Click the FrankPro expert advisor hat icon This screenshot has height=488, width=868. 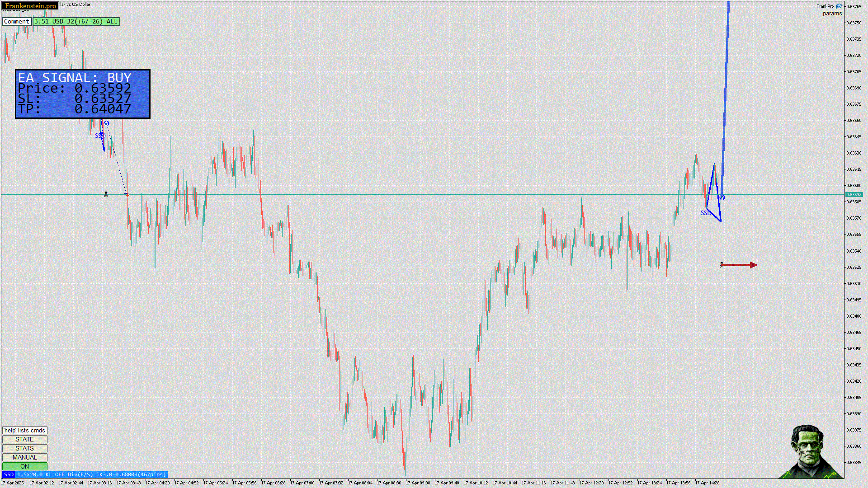click(839, 6)
